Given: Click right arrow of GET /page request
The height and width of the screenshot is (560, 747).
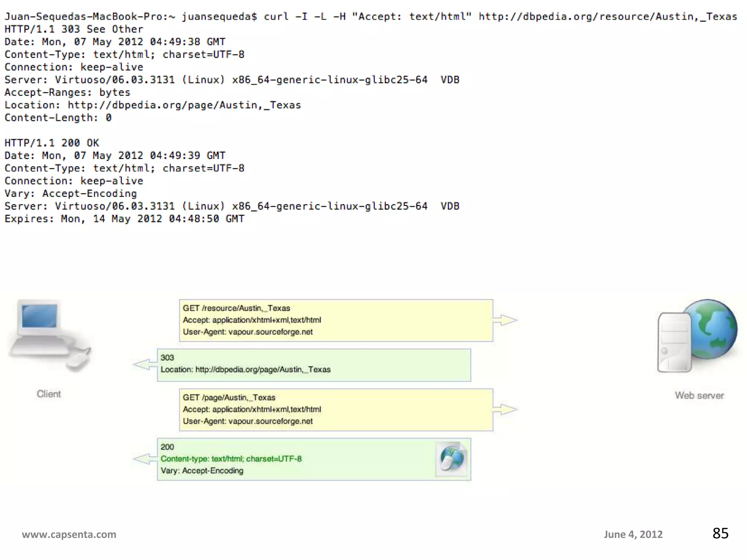Looking at the screenshot, I should (x=505, y=409).
